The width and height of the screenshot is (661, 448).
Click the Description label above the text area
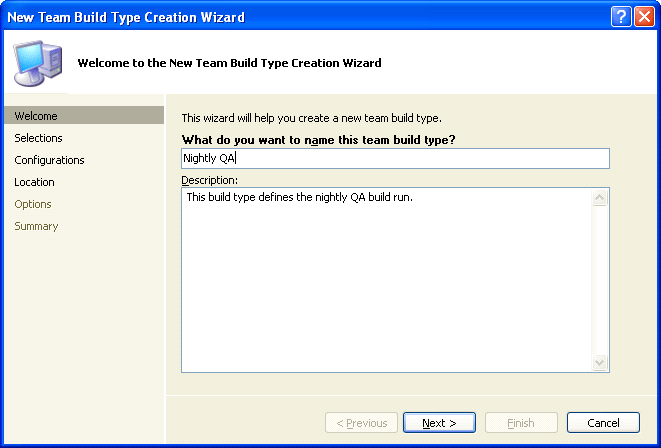coord(210,180)
